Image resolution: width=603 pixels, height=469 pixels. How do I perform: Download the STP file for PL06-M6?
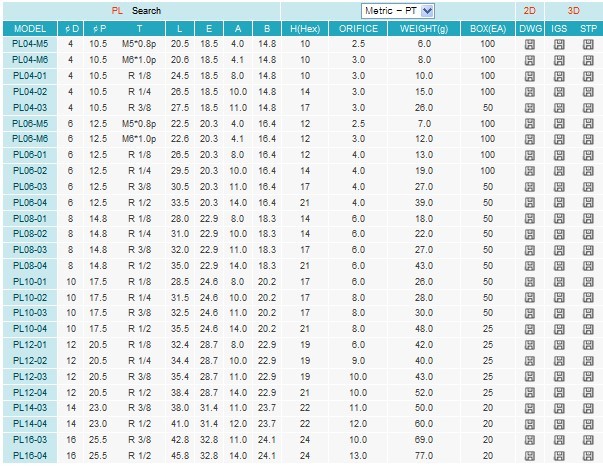pyautogui.click(x=586, y=138)
